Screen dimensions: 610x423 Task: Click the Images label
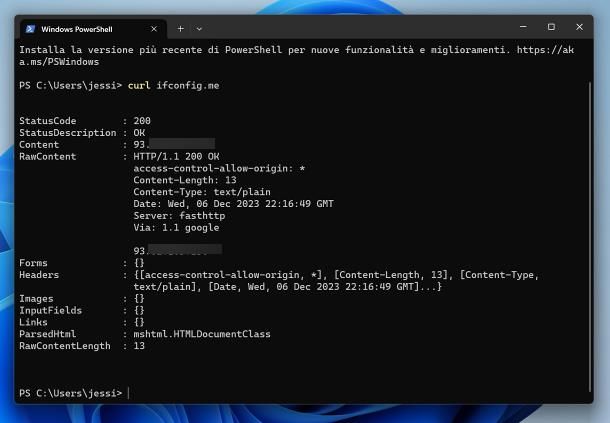click(x=36, y=299)
